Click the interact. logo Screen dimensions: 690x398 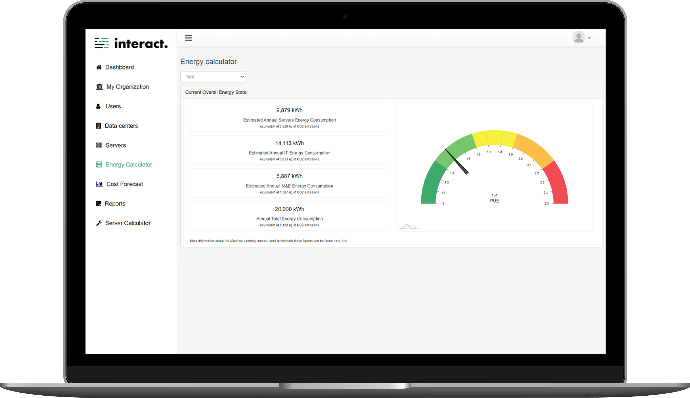click(x=131, y=43)
